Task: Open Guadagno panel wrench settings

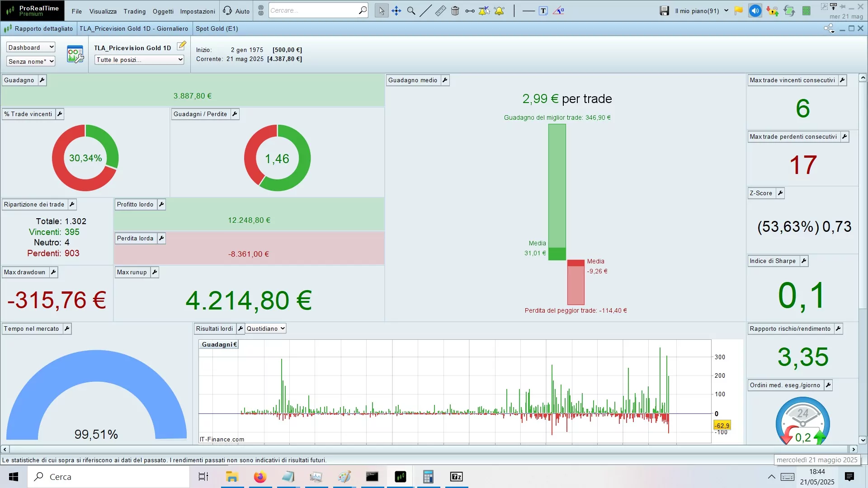Action: pyautogui.click(x=42, y=80)
